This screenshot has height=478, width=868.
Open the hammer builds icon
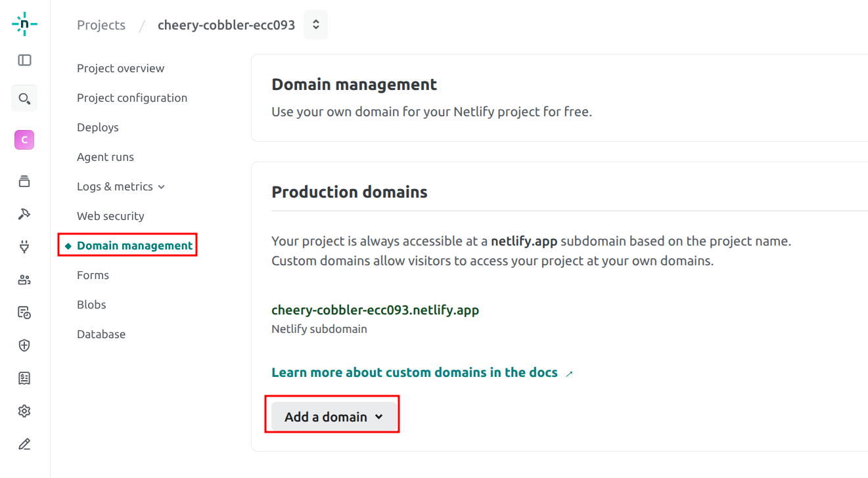24,214
